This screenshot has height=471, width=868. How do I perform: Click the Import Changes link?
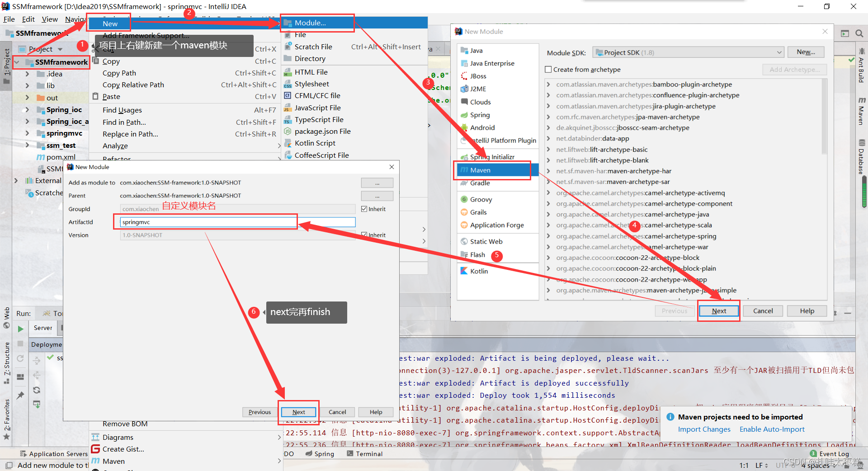point(704,429)
